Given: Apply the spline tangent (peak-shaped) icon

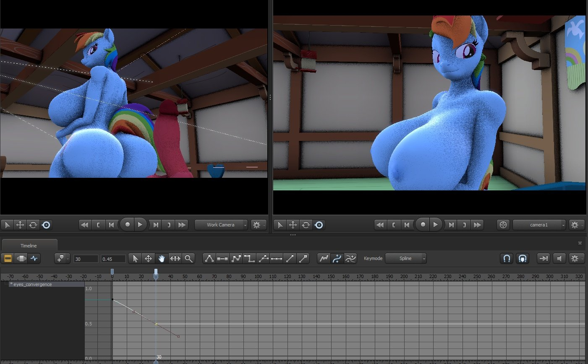Looking at the screenshot, I should (209, 259).
